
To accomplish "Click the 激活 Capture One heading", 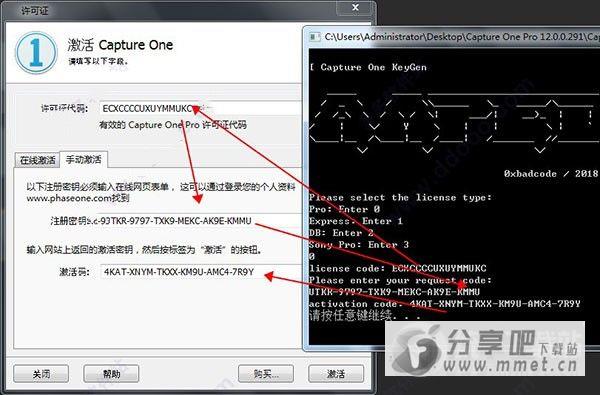I will [x=120, y=45].
